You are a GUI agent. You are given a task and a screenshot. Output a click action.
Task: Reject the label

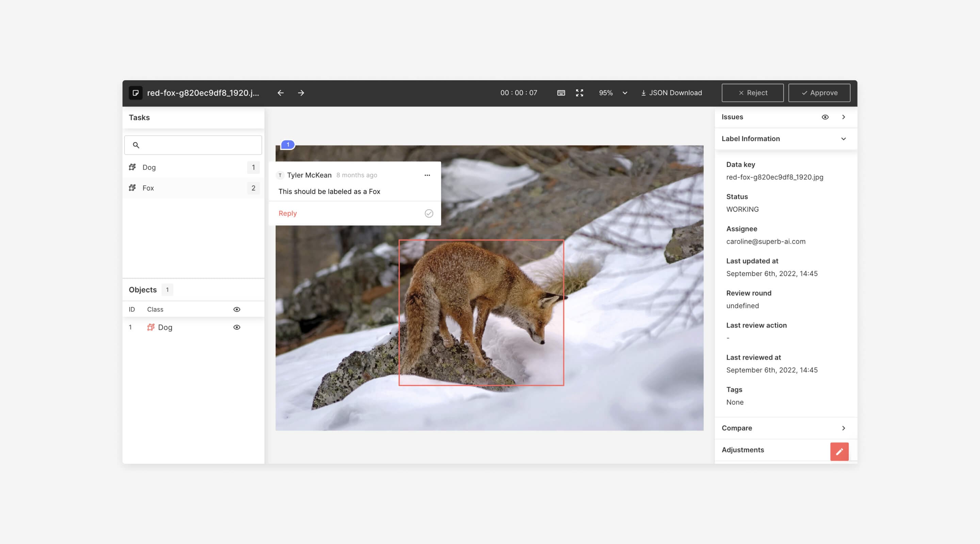click(x=752, y=93)
